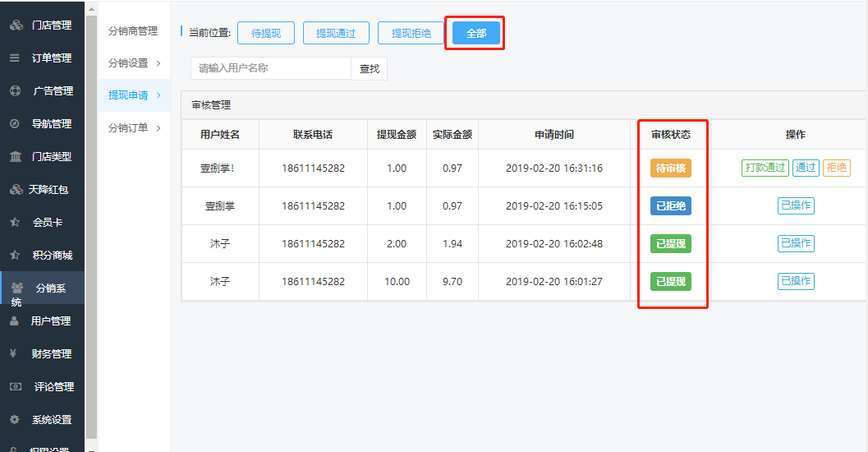Click 打款通过 for 壹捌掌! row
Viewport: 868px width, 452px height.
coord(765,168)
